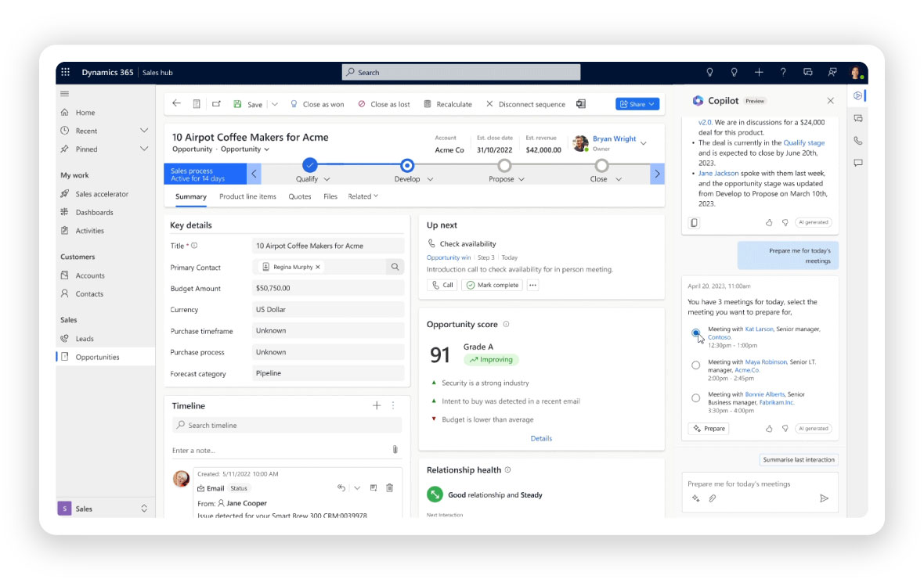Give thumbs up to the deal summary response

pyautogui.click(x=769, y=222)
